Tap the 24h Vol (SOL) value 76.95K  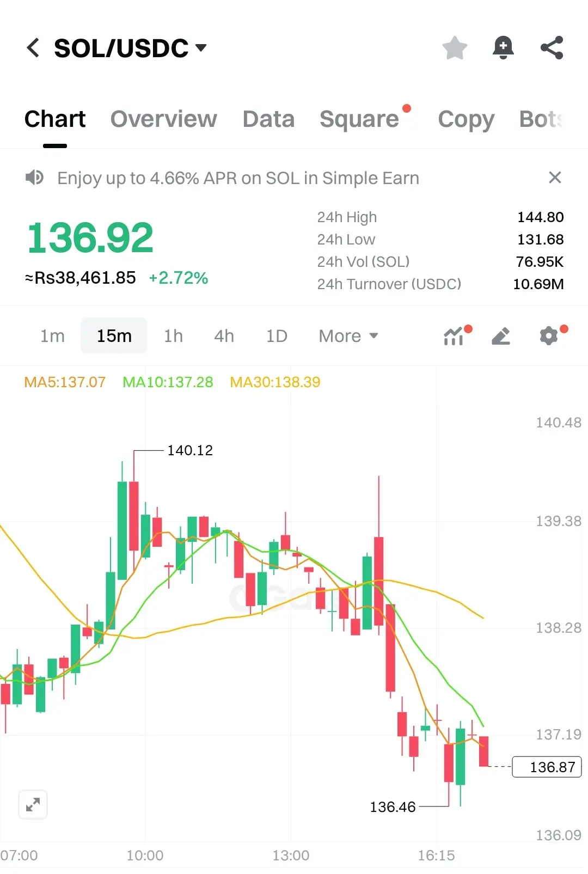(x=540, y=262)
